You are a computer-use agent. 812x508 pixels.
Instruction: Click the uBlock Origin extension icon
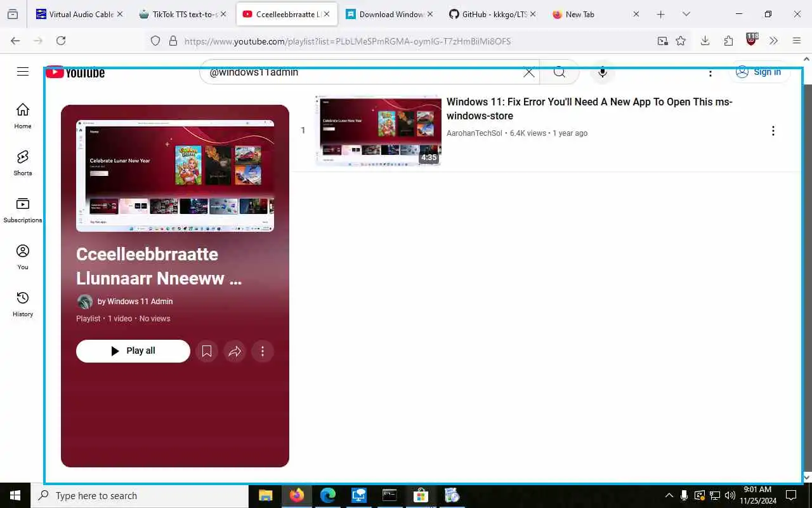pyautogui.click(x=752, y=40)
